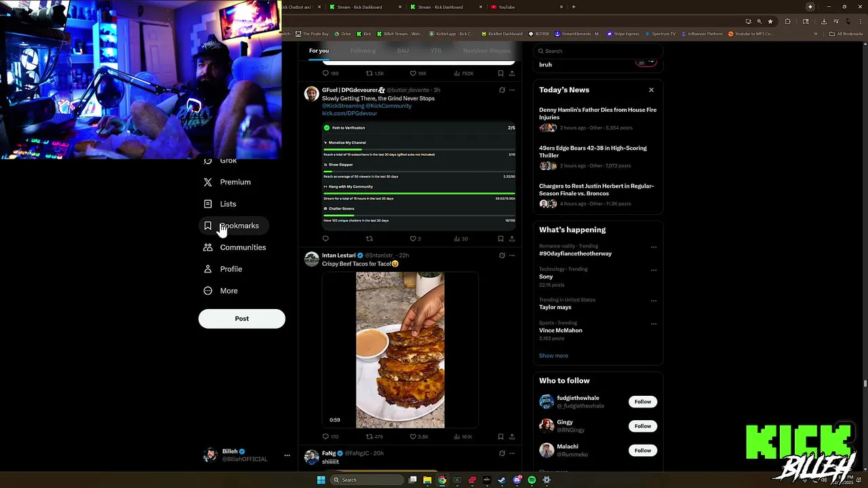868x488 pixels.
Task: Switch to the YTG tab
Action: click(436, 51)
